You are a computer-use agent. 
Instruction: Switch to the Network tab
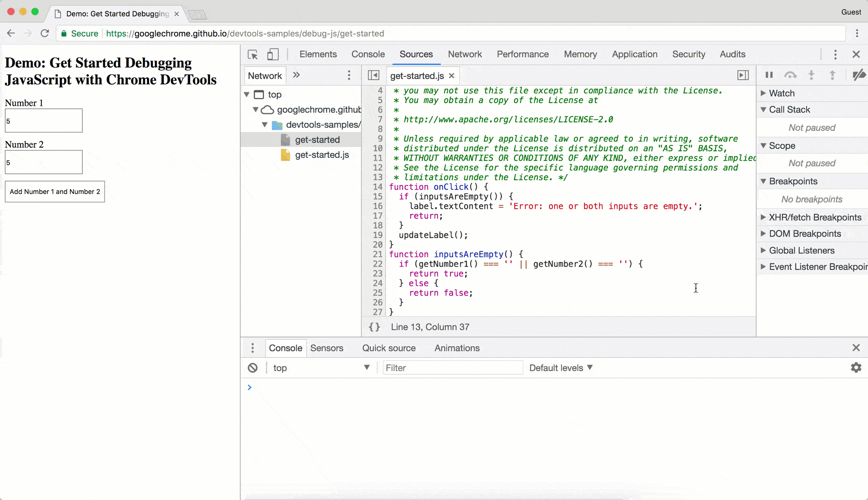click(465, 54)
